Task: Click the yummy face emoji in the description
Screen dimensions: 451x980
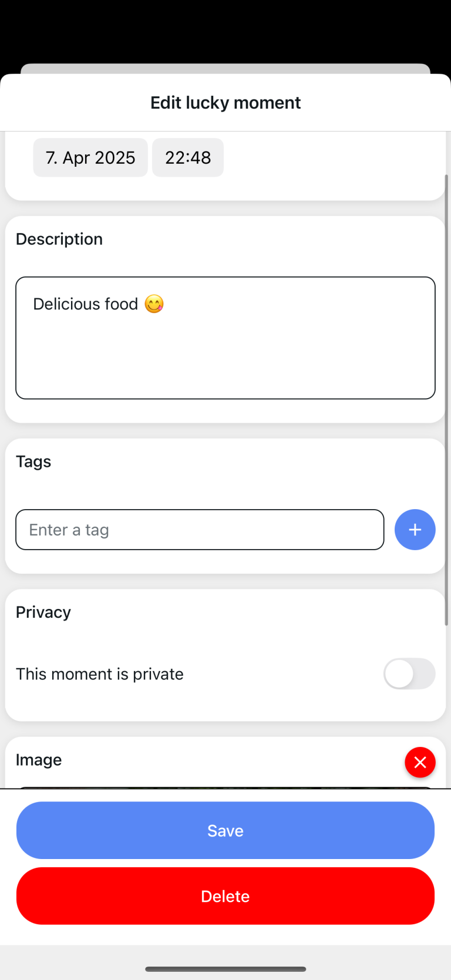Action: 154,304
